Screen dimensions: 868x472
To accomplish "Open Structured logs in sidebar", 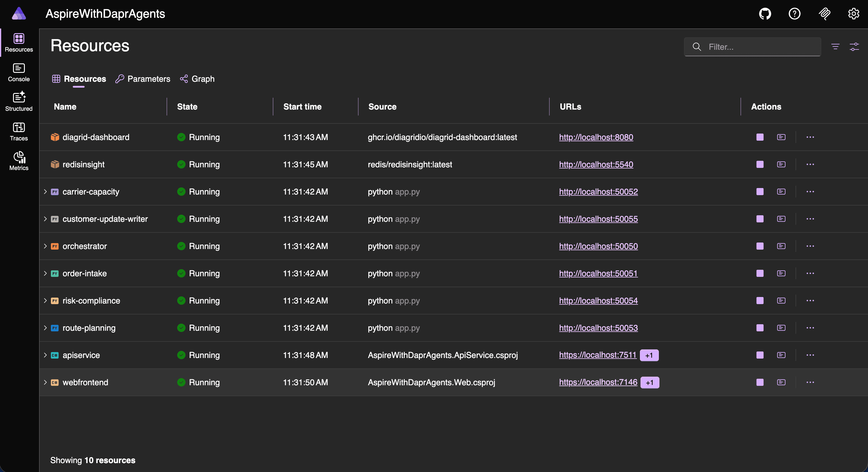I will [x=19, y=102].
